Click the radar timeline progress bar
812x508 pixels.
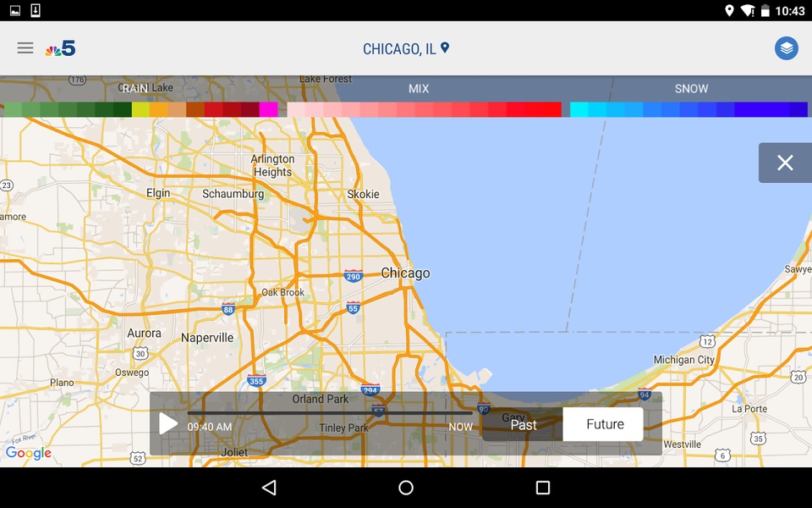[x=331, y=413]
